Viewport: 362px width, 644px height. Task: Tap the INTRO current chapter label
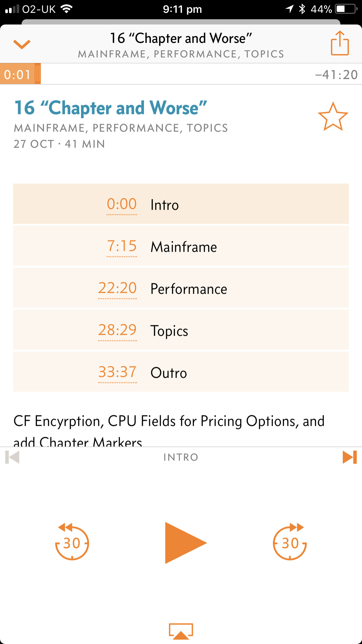tap(181, 457)
